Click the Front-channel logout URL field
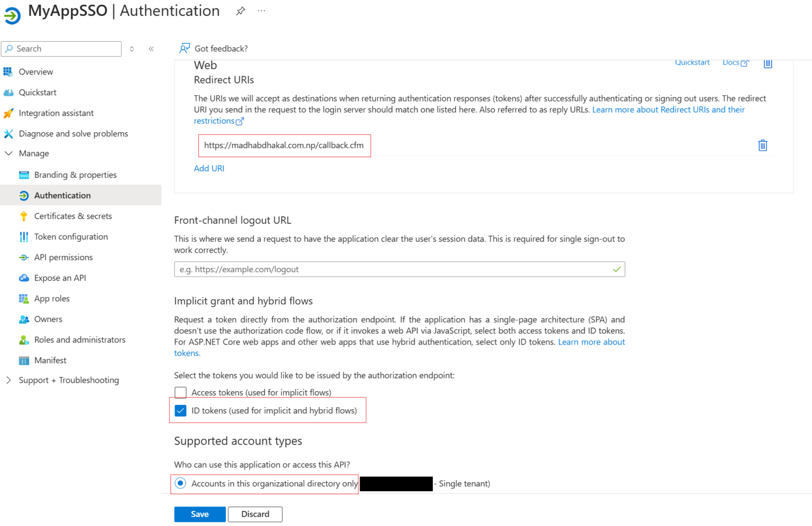 point(399,269)
